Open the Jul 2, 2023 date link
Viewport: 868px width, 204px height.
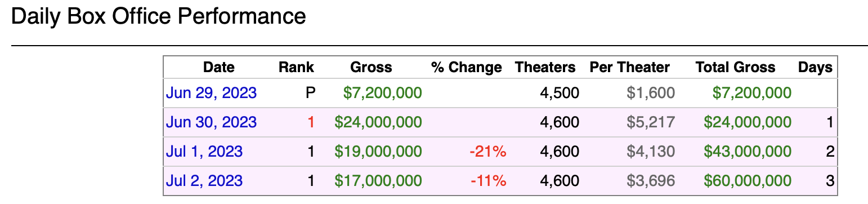tap(204, 180)
